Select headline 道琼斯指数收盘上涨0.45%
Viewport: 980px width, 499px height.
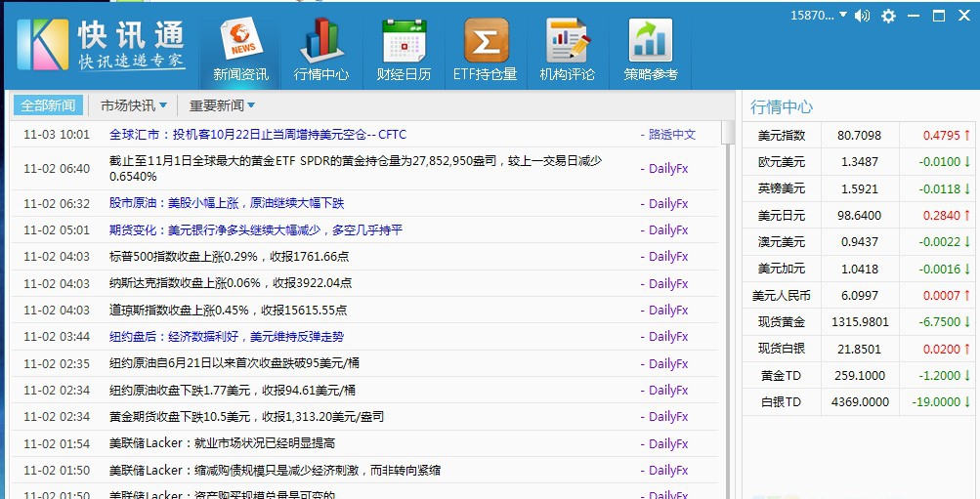228,311
